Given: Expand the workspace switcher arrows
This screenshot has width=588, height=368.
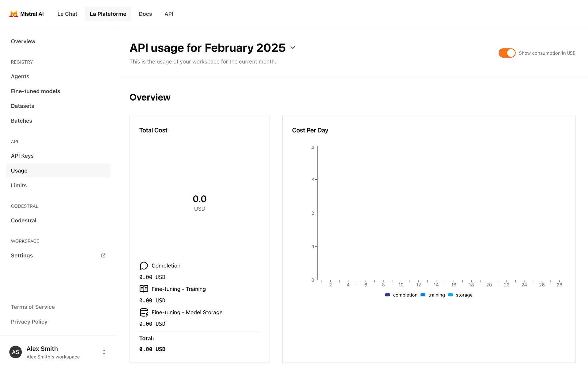Looking at the screenshot, I should click(x=104, y=352).
